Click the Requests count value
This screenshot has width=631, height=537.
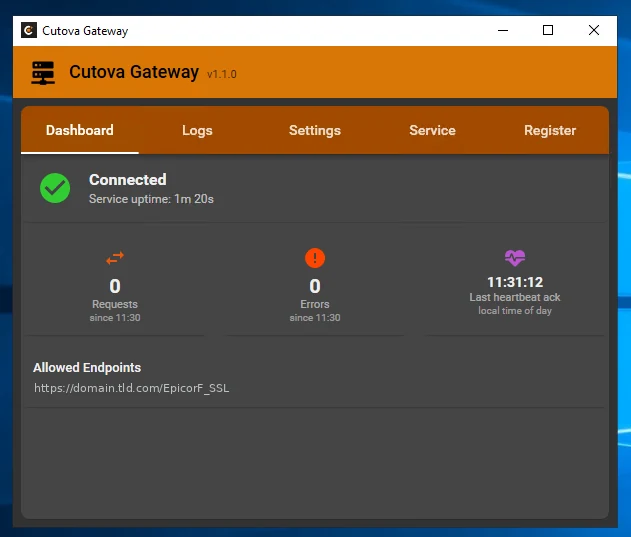click(115, 286)
